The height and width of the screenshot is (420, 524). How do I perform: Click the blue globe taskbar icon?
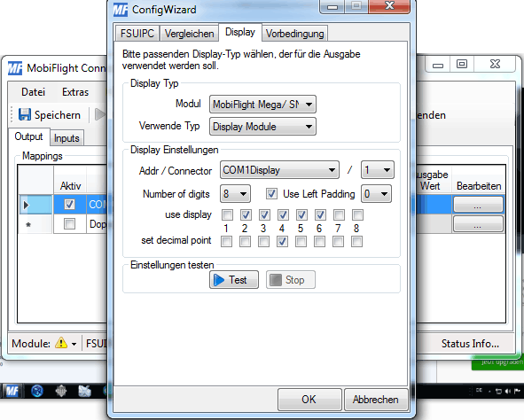click(36, 391)
